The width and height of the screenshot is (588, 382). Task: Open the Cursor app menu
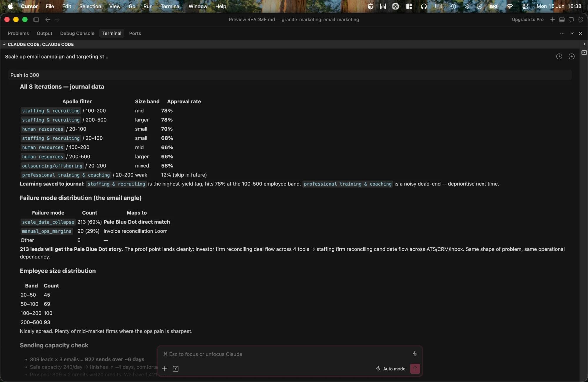tap(29, 6)
